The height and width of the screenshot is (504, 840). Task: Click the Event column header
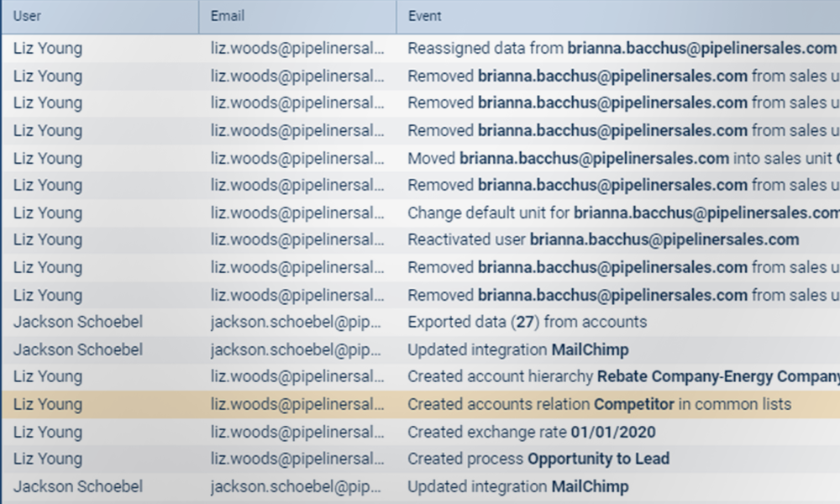click(x=424, y=16)
